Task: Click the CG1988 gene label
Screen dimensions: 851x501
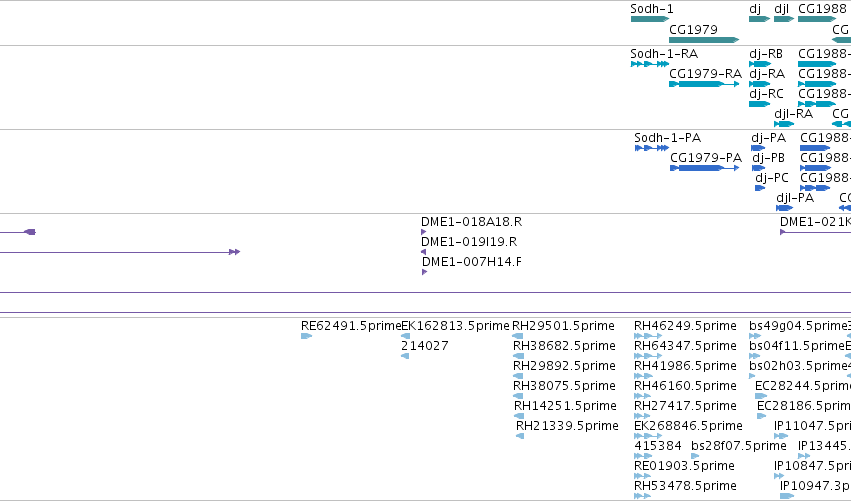Action: click(x=822, y=9)
